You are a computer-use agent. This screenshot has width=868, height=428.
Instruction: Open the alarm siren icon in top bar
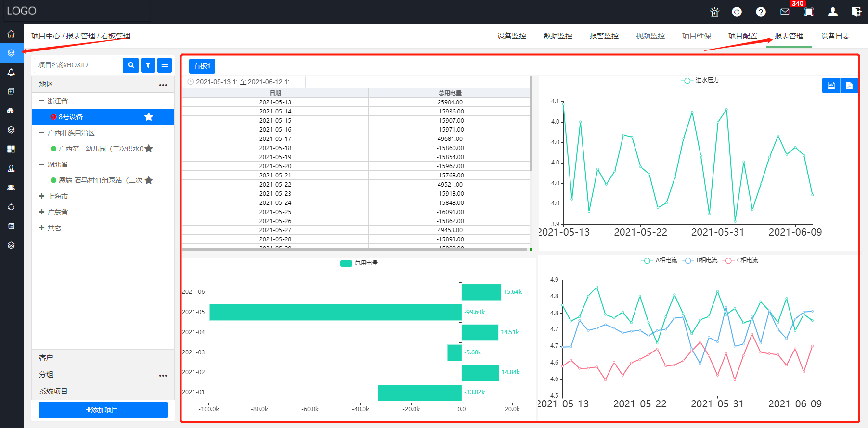[x=714, y=12]
